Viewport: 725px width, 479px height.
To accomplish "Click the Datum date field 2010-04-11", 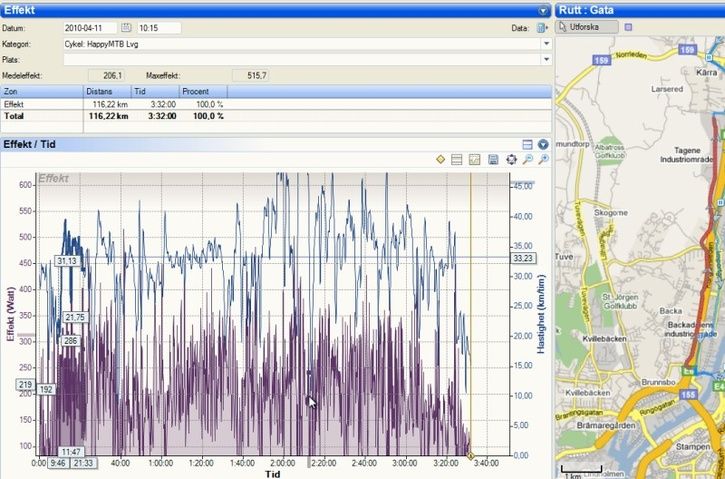I will [x=90, y=28].
